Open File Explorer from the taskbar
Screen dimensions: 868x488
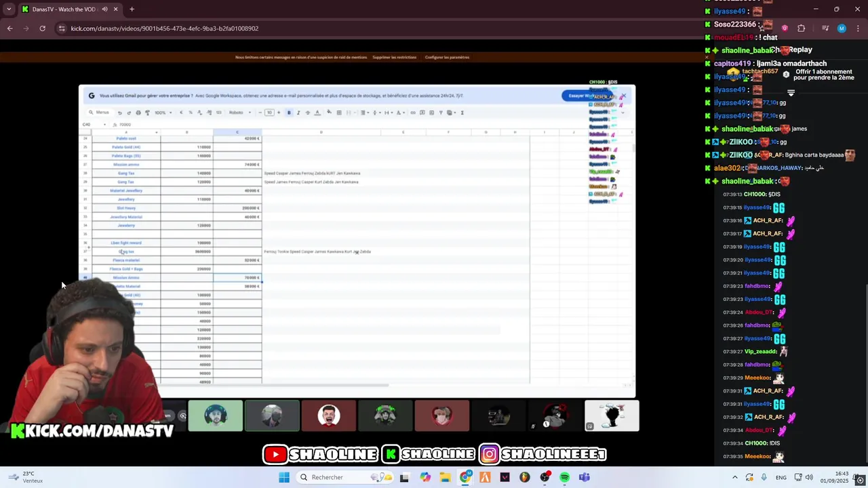445,477
